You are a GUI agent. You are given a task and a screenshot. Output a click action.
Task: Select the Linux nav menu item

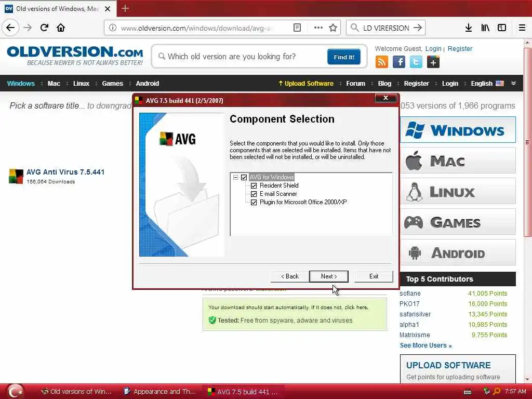click(82, 84)
